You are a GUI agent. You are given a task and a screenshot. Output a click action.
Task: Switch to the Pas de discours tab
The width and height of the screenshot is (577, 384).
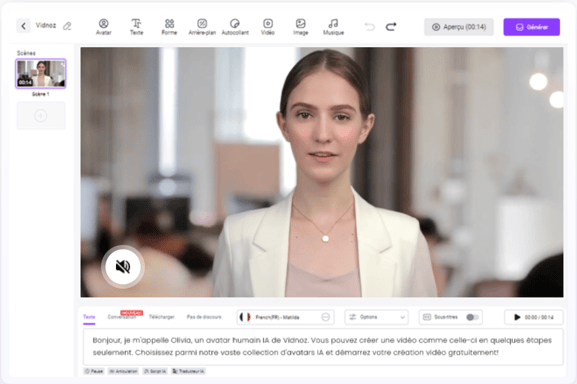click(204, 317)
